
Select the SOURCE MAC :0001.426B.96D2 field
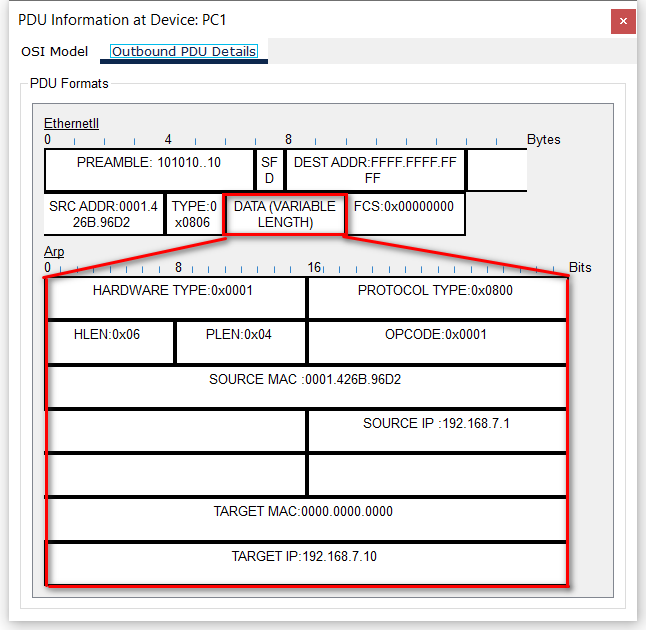(307, 387)
